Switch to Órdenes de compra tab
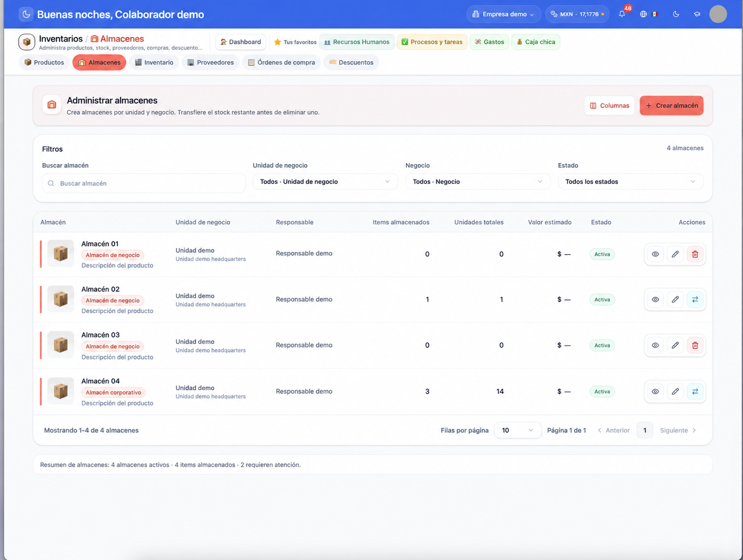The image size is (743, 560). pos(281,62)
